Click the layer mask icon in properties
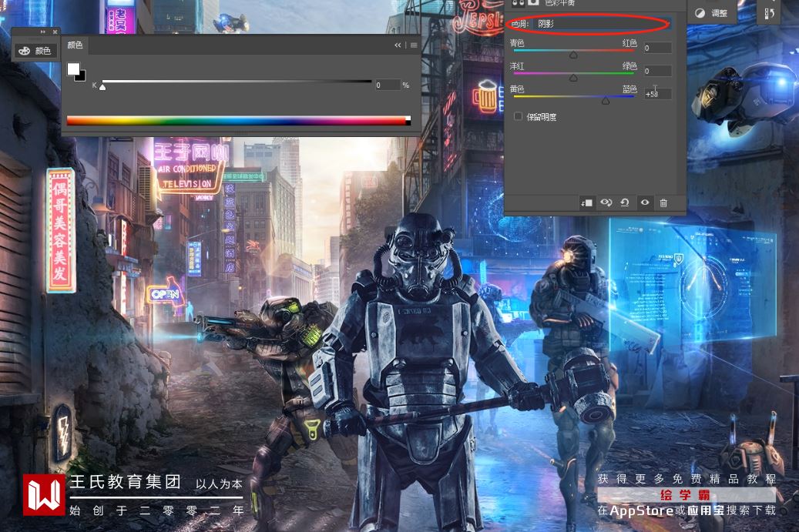This screenshot has height=532, width=799. (x=533, y=2)
